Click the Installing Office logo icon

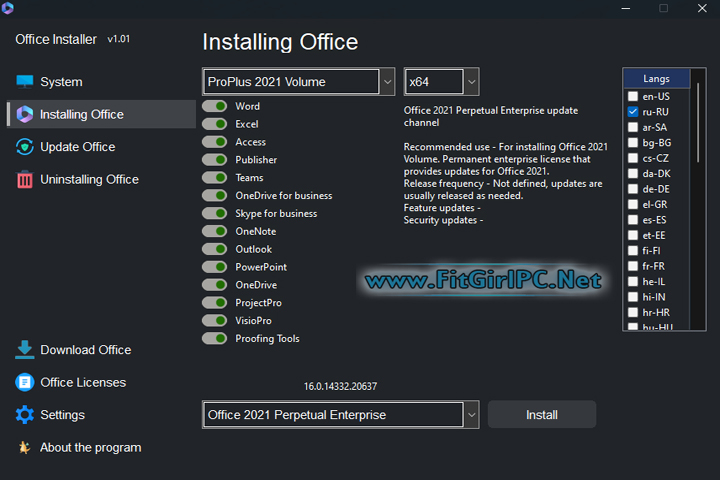tap(25, 114)
